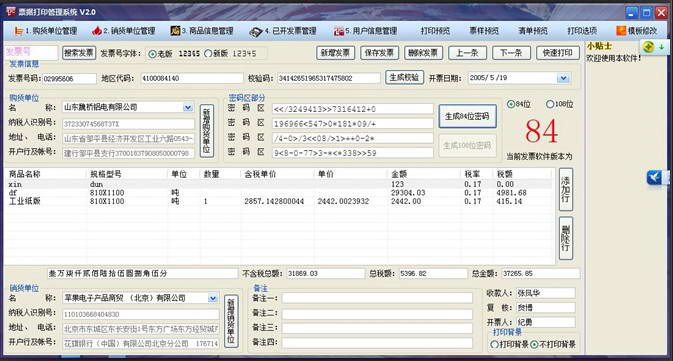
Task: Click 含税单价 cell 2857.142800044
Action: pos(274,201)
